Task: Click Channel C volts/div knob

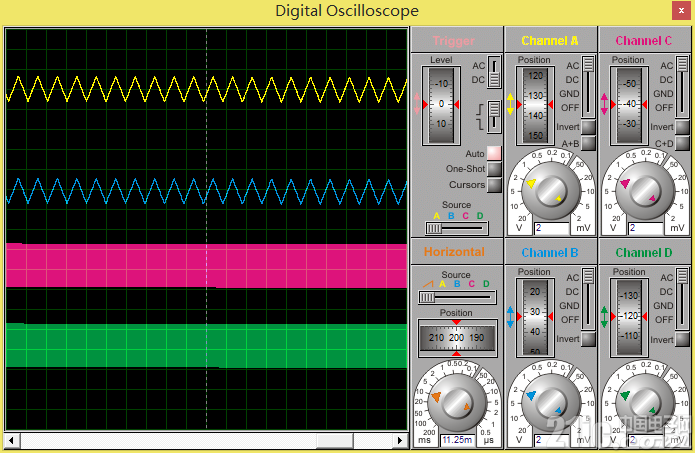Action: tap(644, 191)
